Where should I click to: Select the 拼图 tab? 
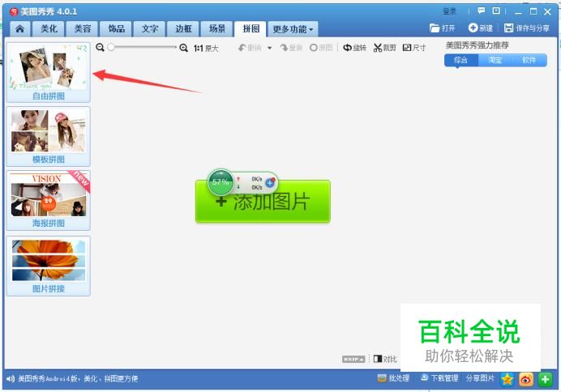[x=251, y=29]
